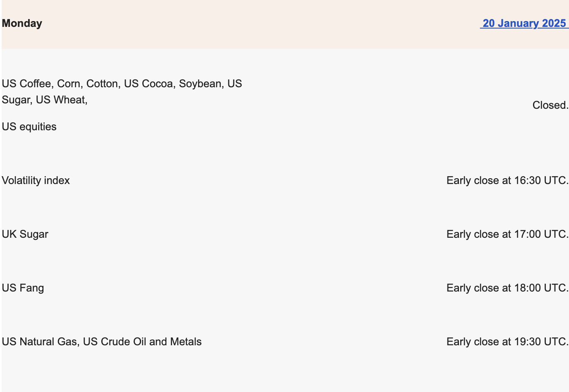Viewport: 569px width, 392px height.
Task: Select the US equities row label
Action: click(29, 127)
